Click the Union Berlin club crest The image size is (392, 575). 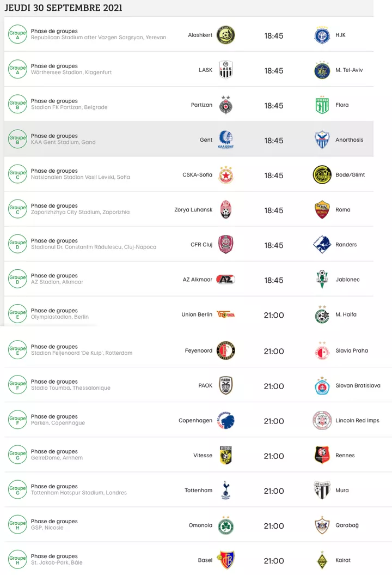point(225,314)
